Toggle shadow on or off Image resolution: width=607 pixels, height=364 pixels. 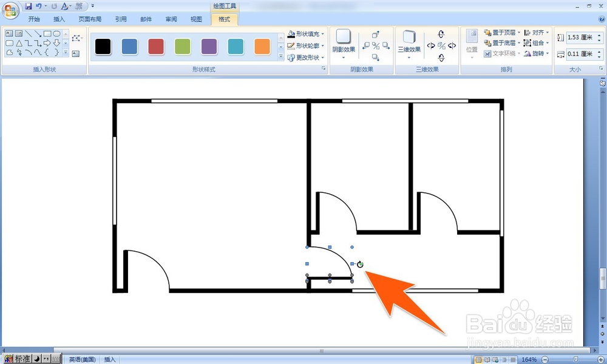pyautogui.click(x=376, y=45)
